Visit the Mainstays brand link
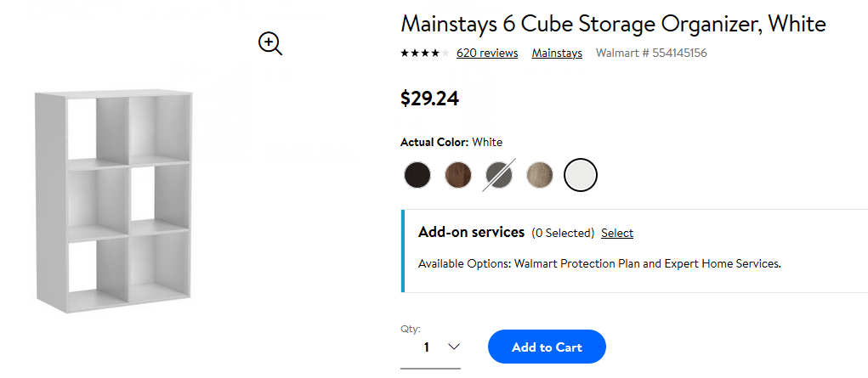This screenshot has width=868, height=378. (x=557, y=54)
